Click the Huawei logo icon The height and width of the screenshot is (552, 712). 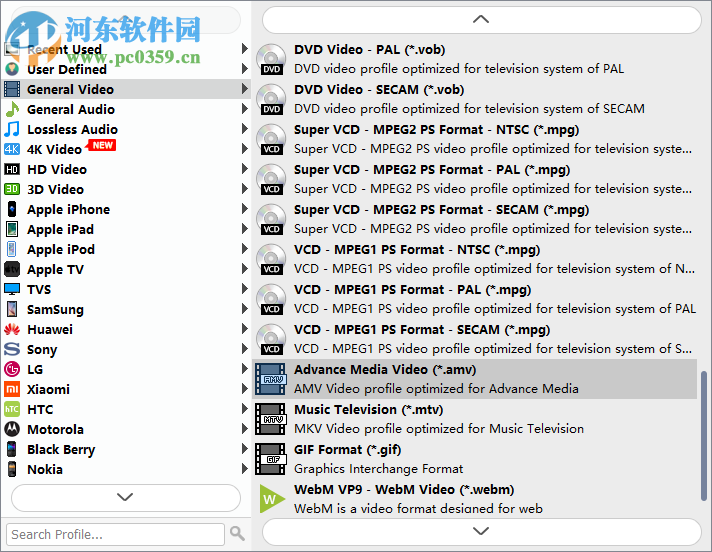tap(12, 329)
